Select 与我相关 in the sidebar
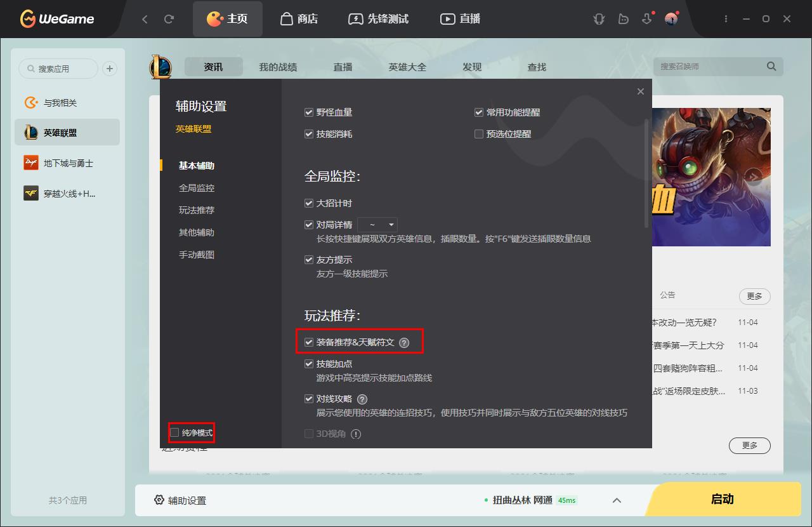 67,103
